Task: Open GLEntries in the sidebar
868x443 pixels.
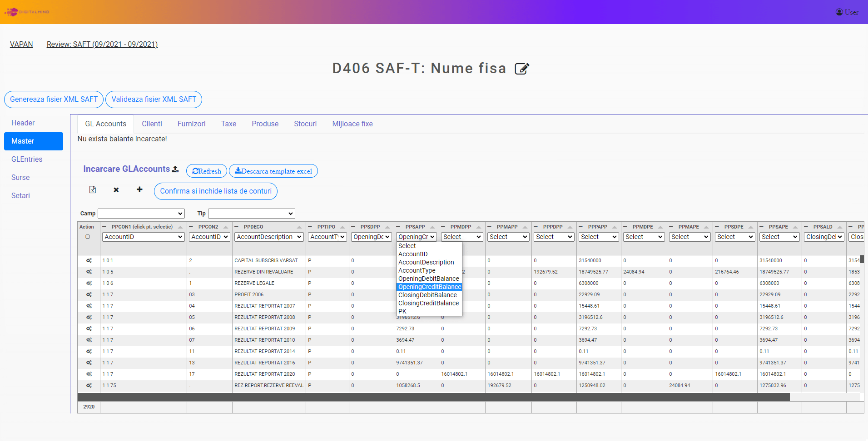Action: click(x=27, y=159)
